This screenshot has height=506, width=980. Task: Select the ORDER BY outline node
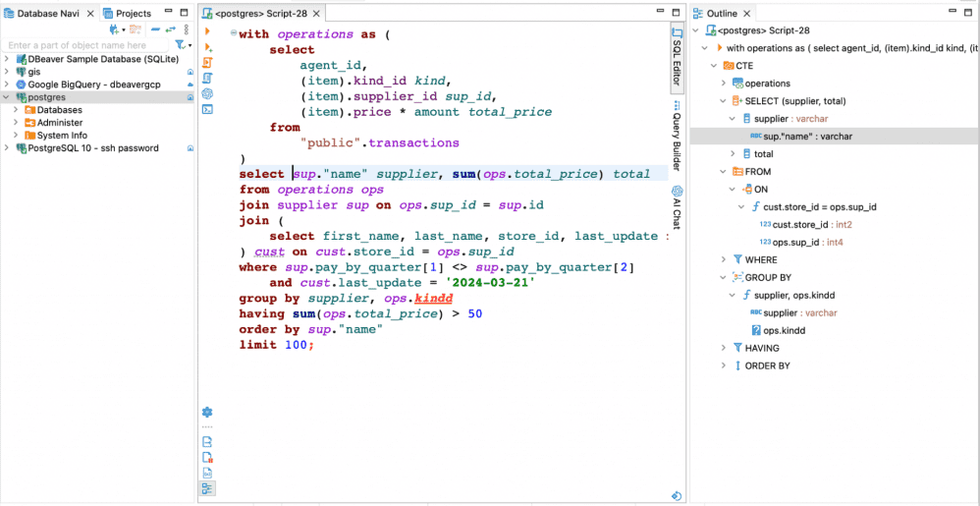tap(767, 365)
